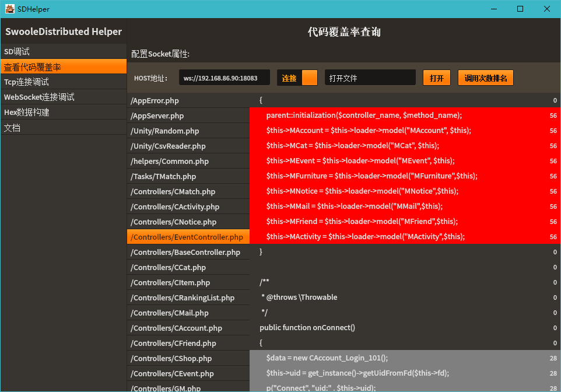
Task: Choose /Controllers/CMatch.php from the file list
Action: click(188, 191)
